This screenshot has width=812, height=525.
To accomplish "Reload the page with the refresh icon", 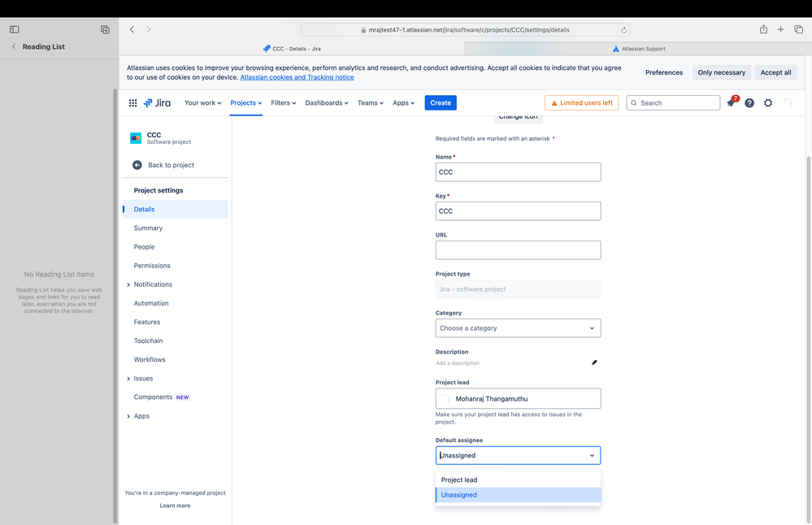I will 624,30.
